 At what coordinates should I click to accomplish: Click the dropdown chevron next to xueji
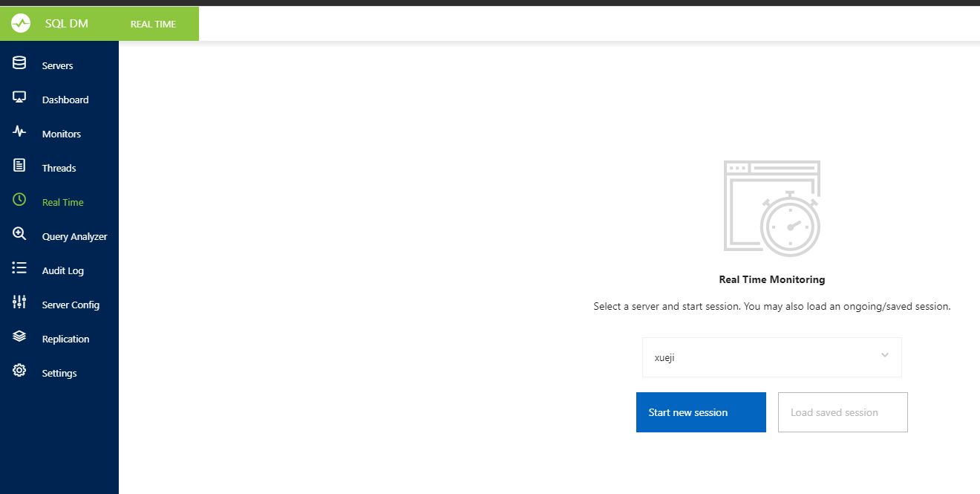tap(884, 357)
